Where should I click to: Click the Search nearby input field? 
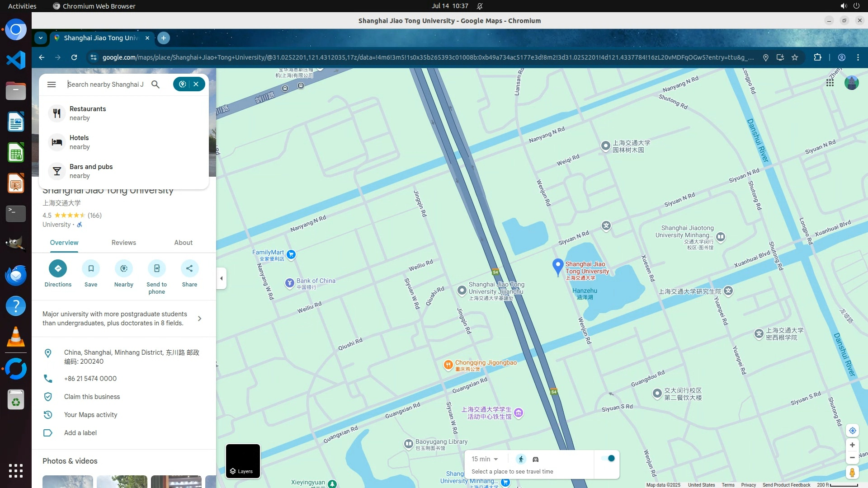[106, 84]
